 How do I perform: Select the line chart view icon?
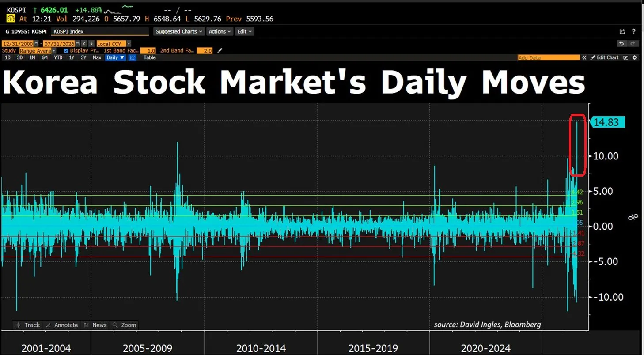(x=133, y=57)
